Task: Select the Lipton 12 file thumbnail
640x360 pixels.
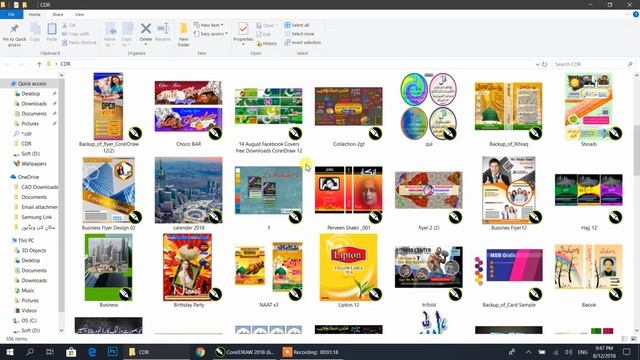Action: click(x=349, y=267)
